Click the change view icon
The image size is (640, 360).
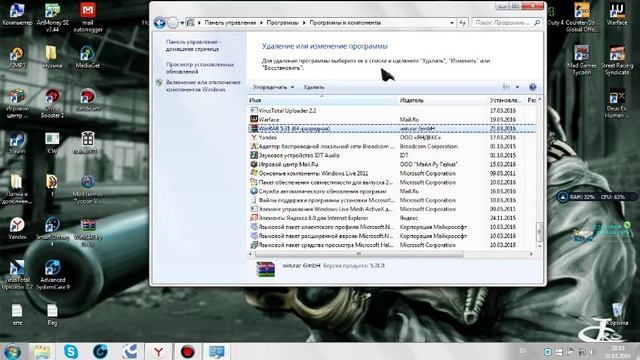tap(506, 87)
